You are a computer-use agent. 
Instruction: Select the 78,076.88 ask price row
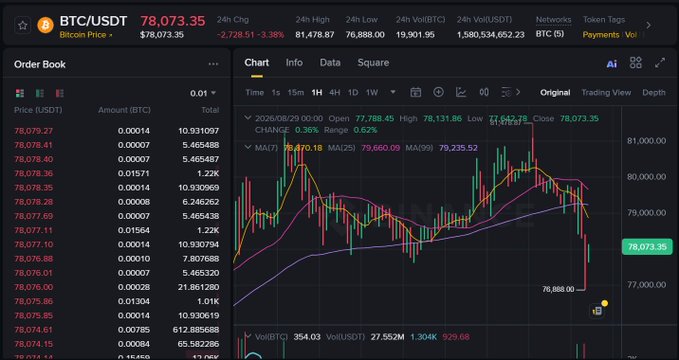click(x=116, y=259)
